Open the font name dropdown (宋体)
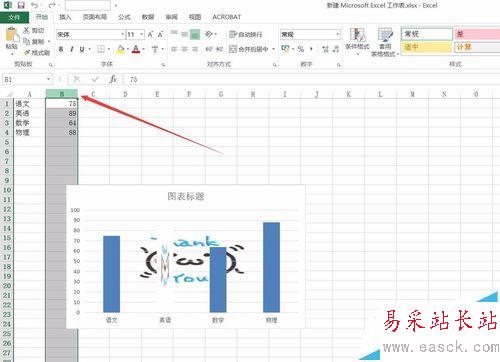500x362 pixels. (x=122, y=34)
